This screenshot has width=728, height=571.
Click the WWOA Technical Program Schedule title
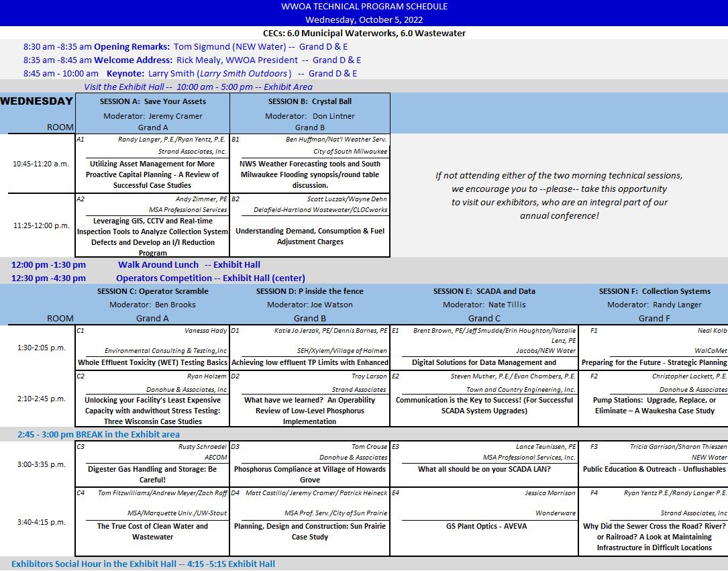click(364, 7)
